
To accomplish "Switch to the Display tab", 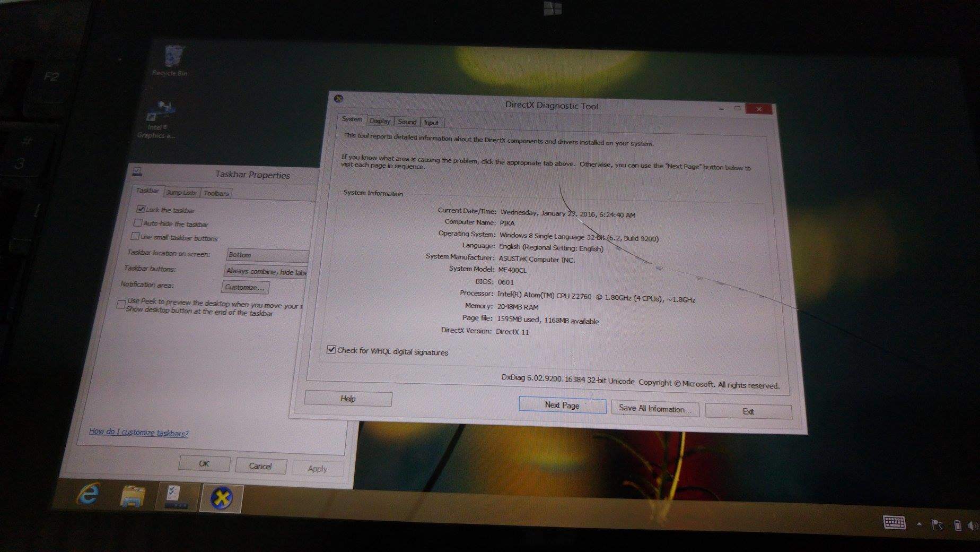I will coord(380,121).
